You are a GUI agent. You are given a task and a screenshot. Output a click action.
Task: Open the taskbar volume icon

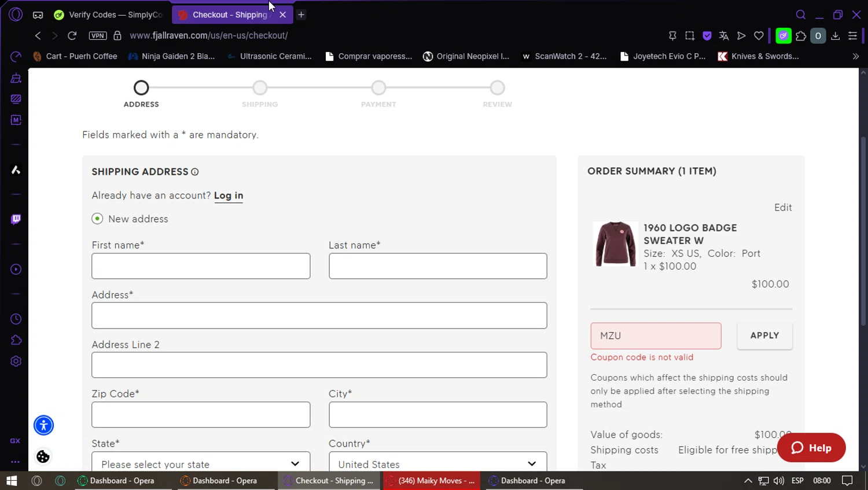(779, 481)
